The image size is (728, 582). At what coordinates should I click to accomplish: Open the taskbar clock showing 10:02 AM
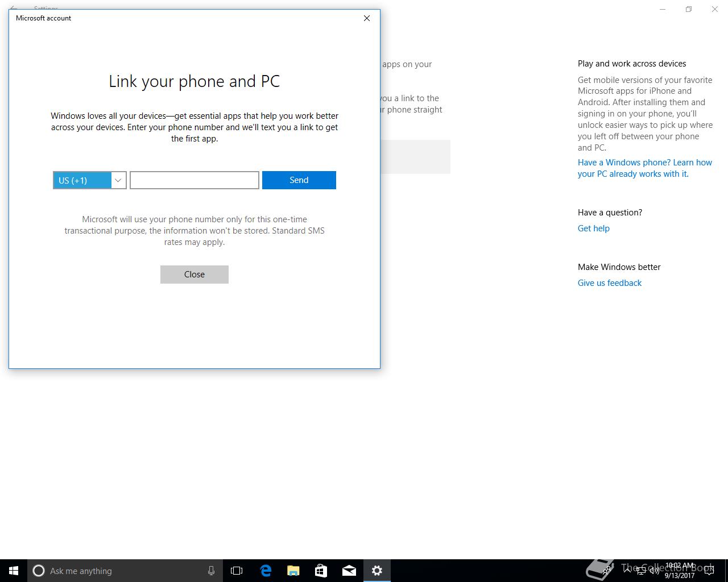680,571
